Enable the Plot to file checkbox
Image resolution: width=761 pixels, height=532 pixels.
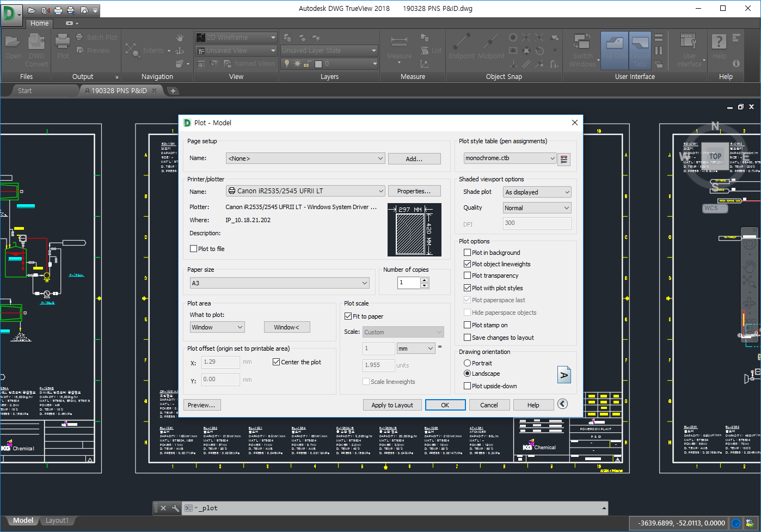193,249
